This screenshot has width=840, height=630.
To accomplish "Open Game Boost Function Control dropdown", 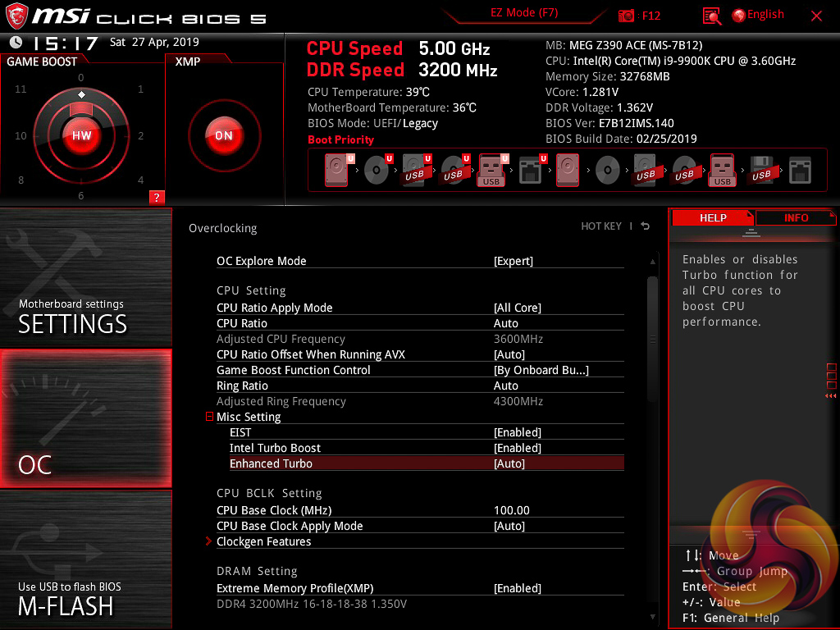I will click(541, 370).
